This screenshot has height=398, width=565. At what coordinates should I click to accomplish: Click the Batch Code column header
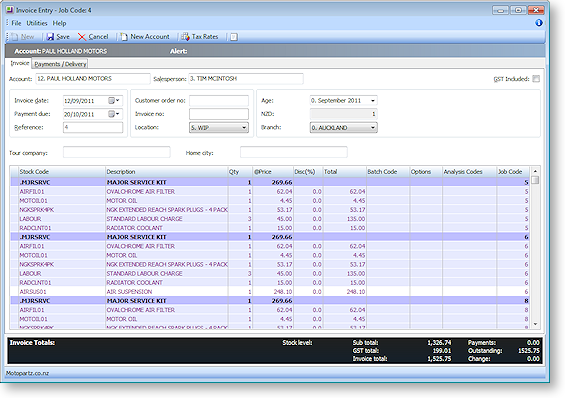pyautogui.click(x=388, y=172)
